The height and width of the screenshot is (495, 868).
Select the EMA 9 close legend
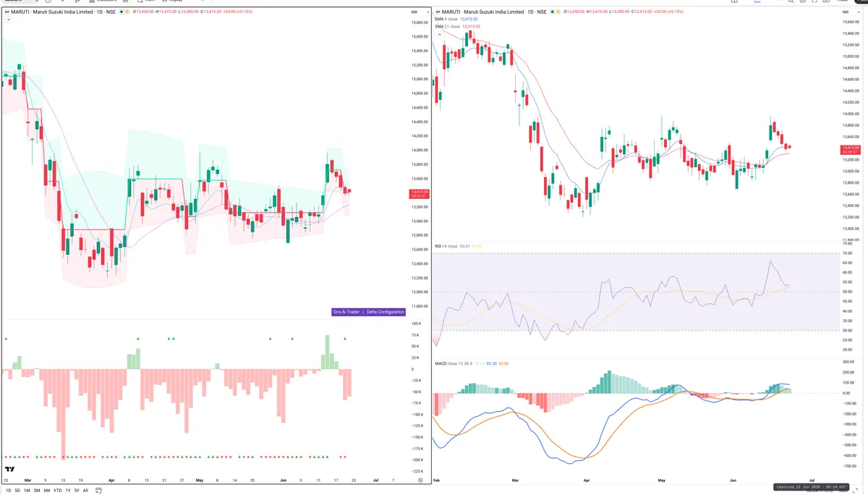coord(446,19)
